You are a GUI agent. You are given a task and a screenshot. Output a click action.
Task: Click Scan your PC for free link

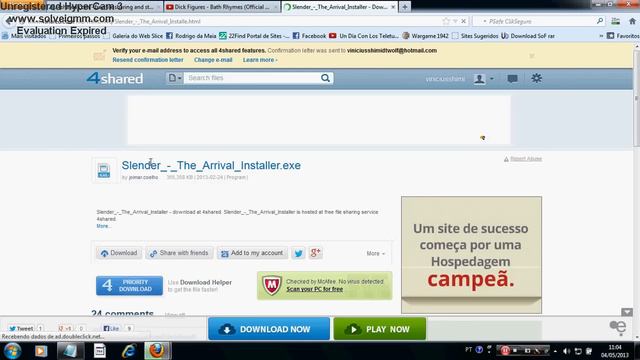click(x=314, y=289)
